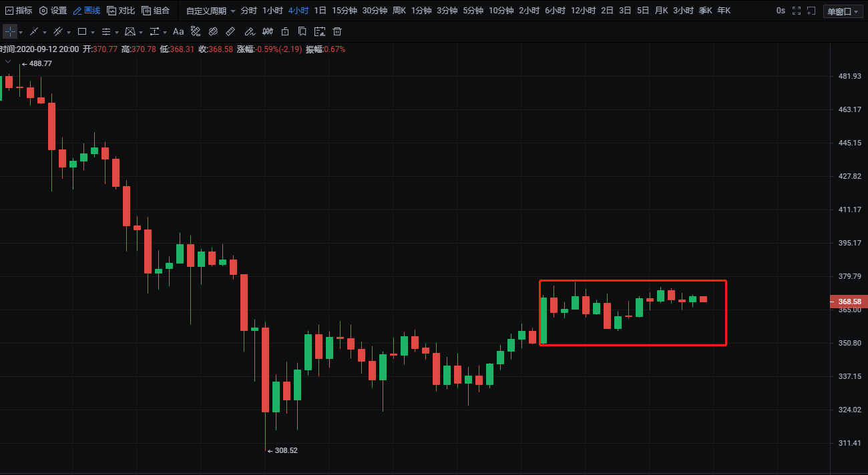Open the 设置 settings button

pos(53,11)
